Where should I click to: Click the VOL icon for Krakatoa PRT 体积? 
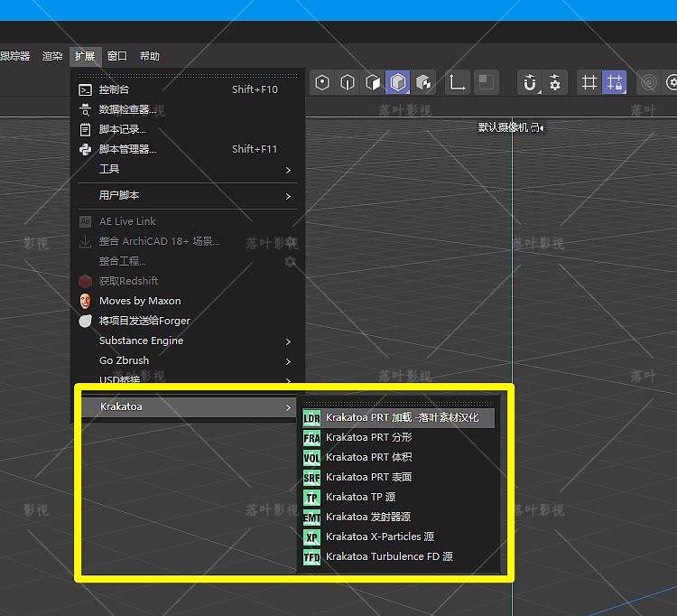[311, 458]
